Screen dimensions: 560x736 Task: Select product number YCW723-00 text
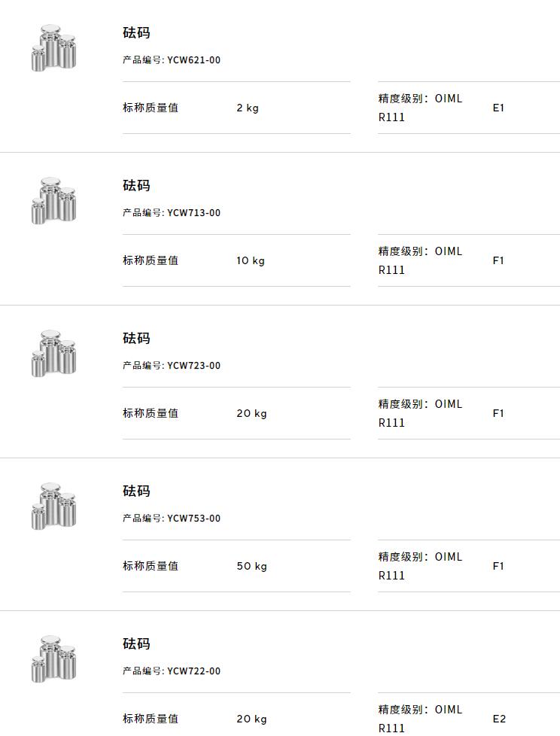[x=193, y=366]
